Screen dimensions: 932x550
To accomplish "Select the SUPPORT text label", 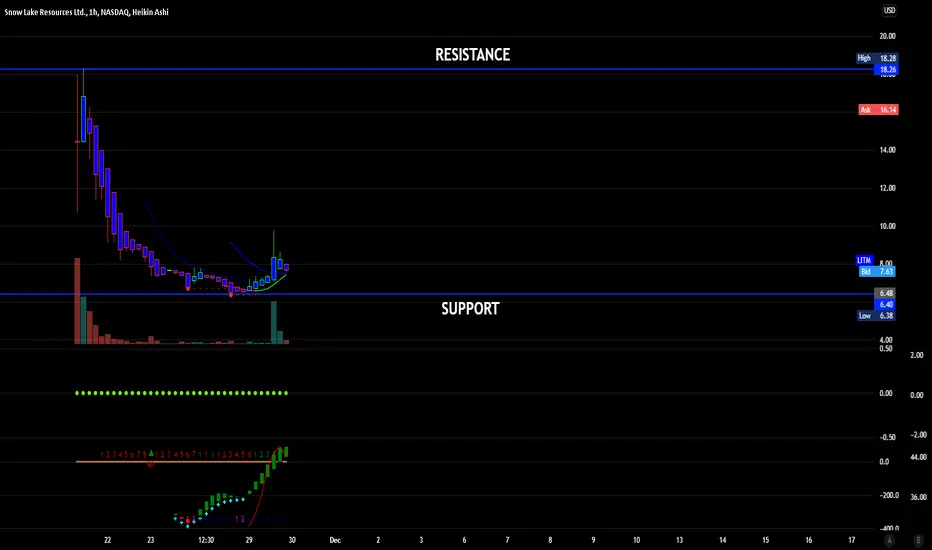I will pos(470,309).
